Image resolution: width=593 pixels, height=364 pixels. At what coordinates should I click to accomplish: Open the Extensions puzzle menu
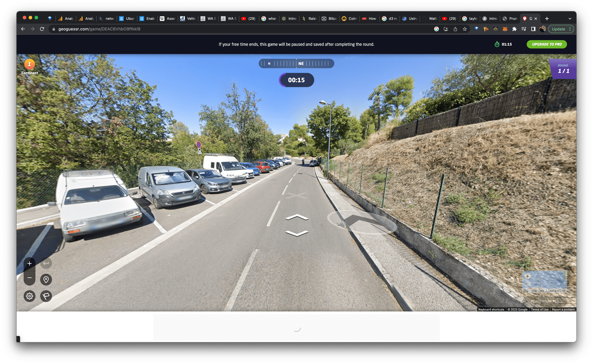tap(514, 29)
